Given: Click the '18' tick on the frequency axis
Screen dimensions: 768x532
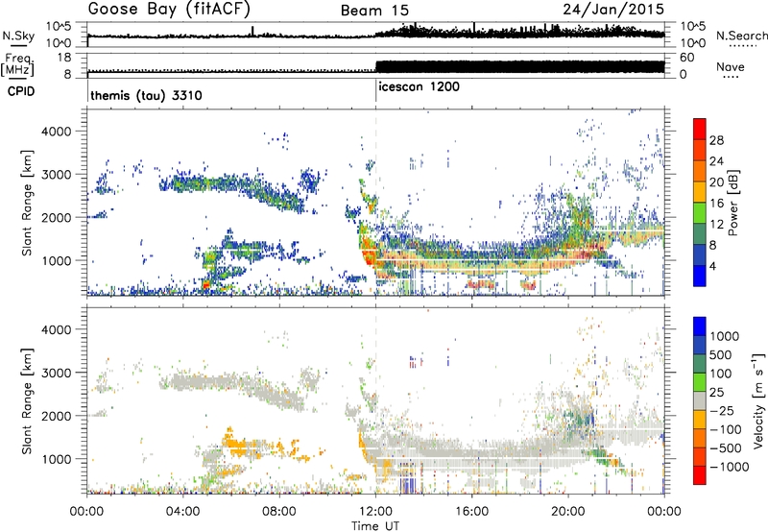Looking at the screenshot, I should point(64,58).
